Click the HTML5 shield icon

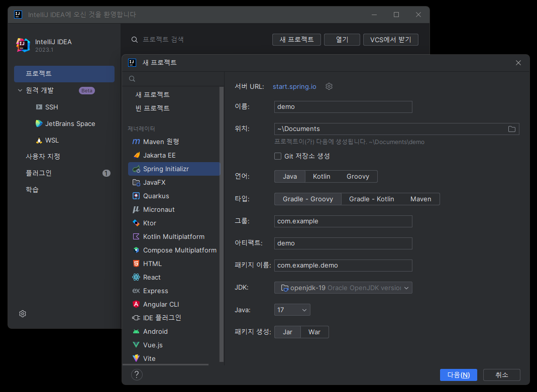tap(136, 264)
